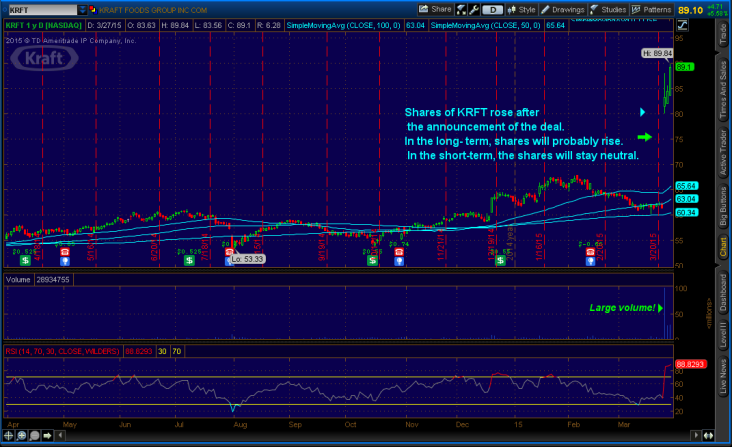Click the Volume label in volume pane

18,279
